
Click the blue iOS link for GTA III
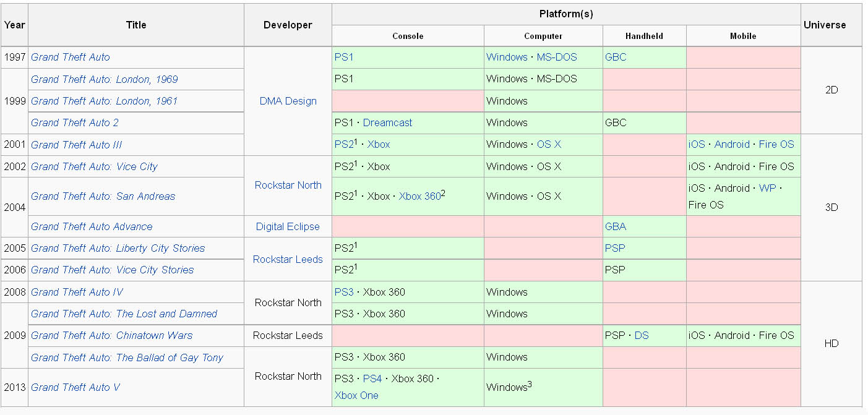click(697, 145)
